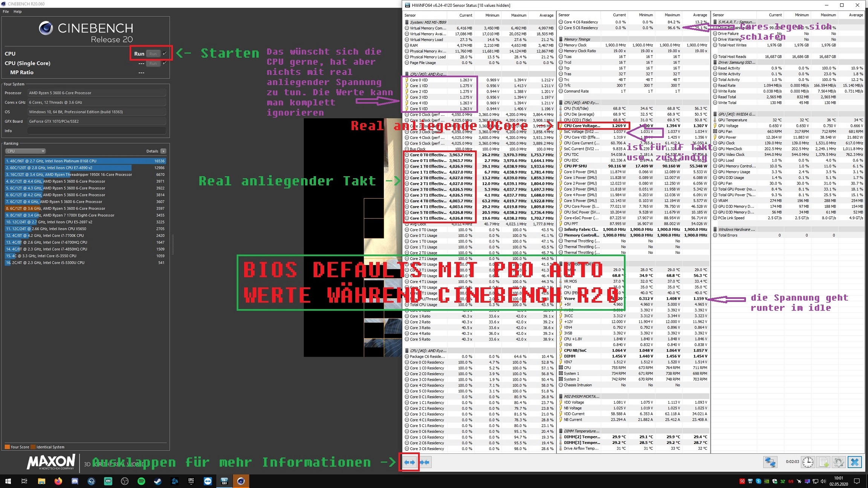
Task: Run the CPU benchmark
Action: tap(153, 54)
